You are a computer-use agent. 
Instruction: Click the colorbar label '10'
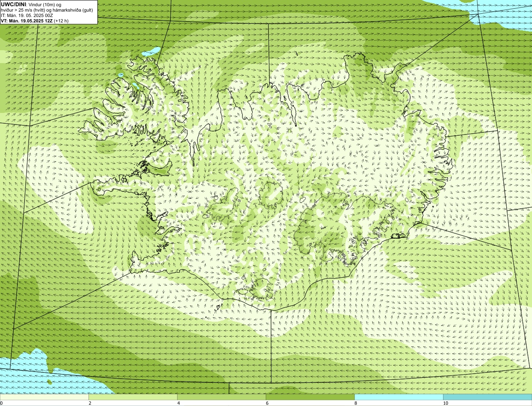click(x=446, y=403)
